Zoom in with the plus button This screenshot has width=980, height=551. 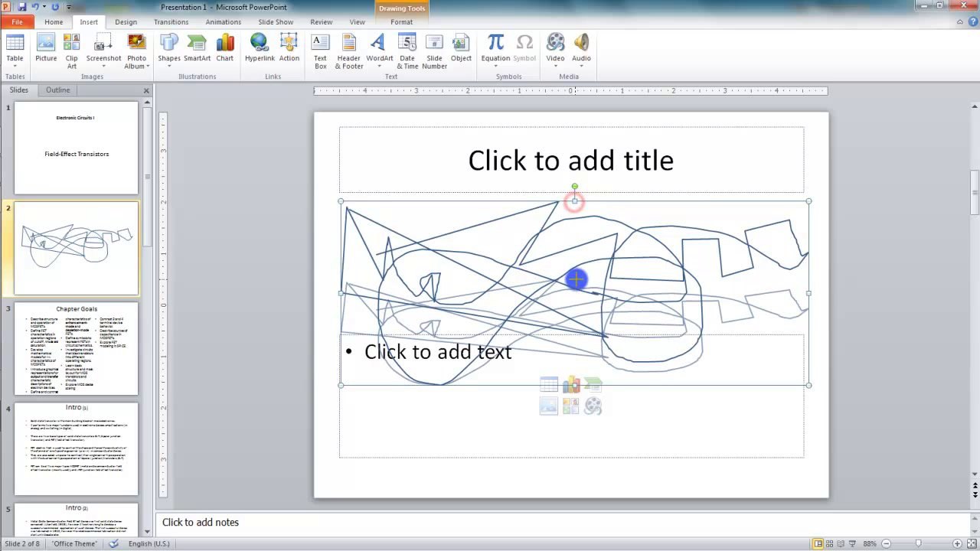coord(956,543)
